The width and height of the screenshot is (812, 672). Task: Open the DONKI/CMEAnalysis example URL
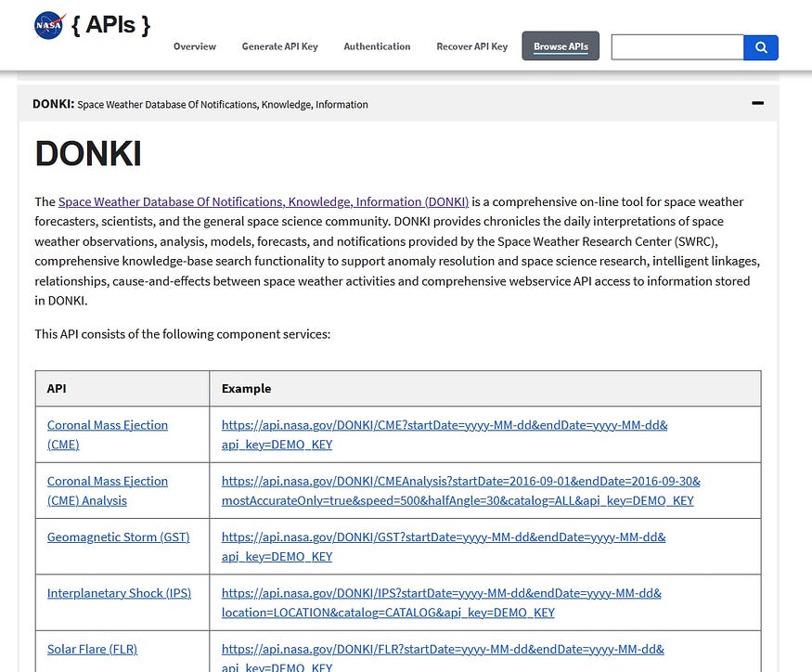tap(461, 491)
